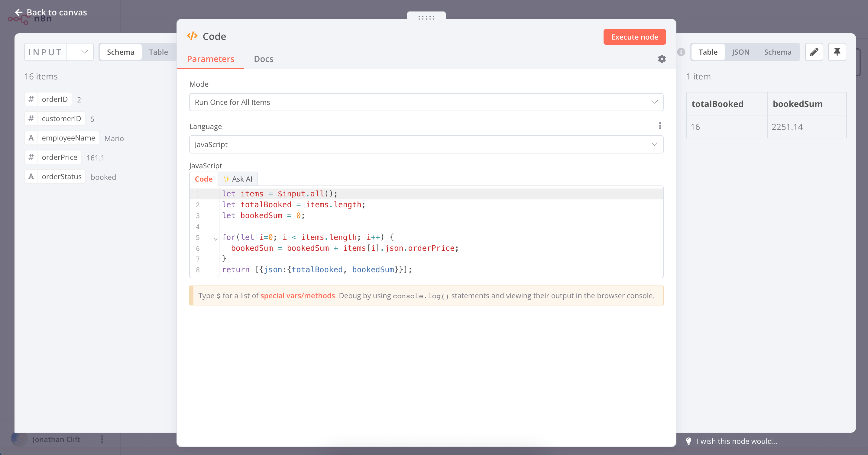The height and width of the screenshot is (455, 868).
Task: Open the three-dot menu beside Jonathan Clift
Action: [102, 440]
